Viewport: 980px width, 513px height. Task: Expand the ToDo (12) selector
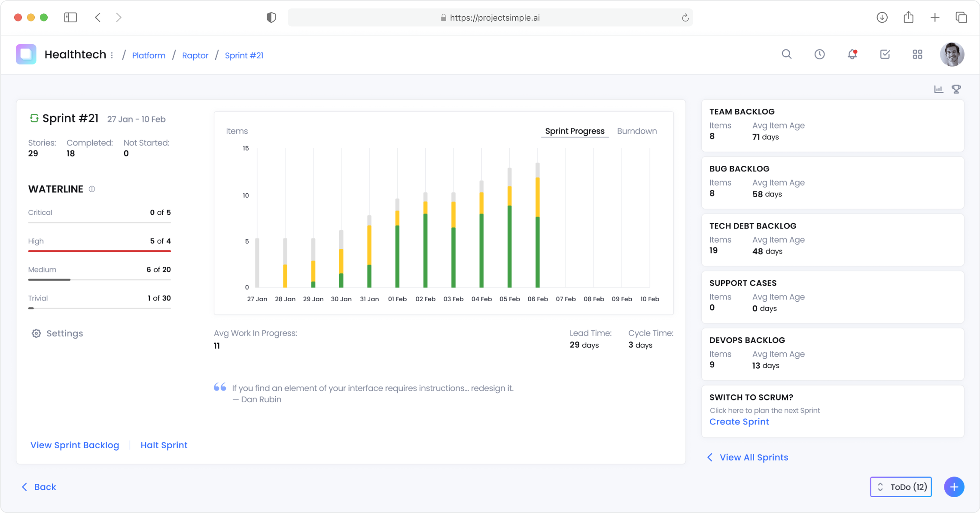point(901,487)
